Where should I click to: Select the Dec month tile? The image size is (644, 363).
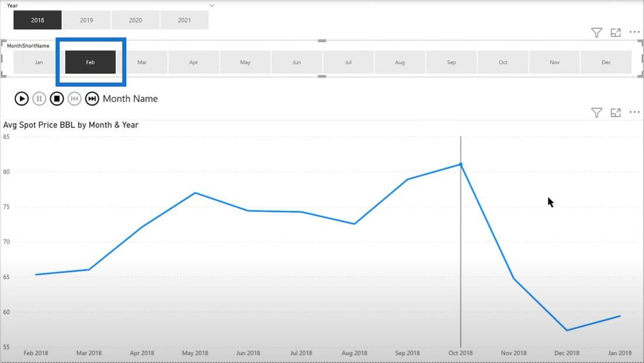pyautogui.click(x=606, y=62)
